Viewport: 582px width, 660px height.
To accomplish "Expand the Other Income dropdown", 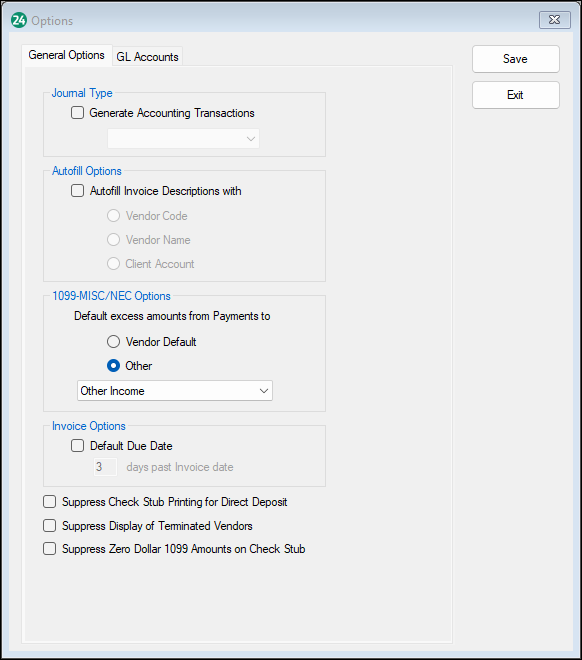I will [x=175, y=391].
